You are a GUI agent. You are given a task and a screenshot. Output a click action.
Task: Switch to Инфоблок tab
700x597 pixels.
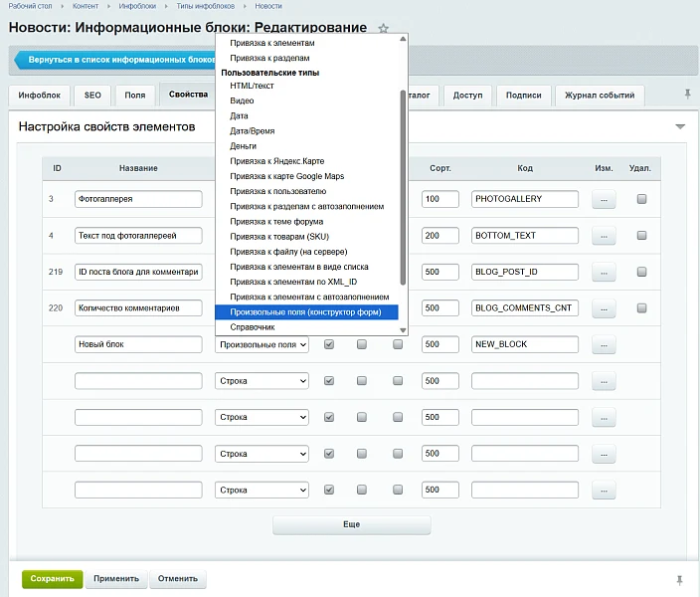click(x=40, y=96)
